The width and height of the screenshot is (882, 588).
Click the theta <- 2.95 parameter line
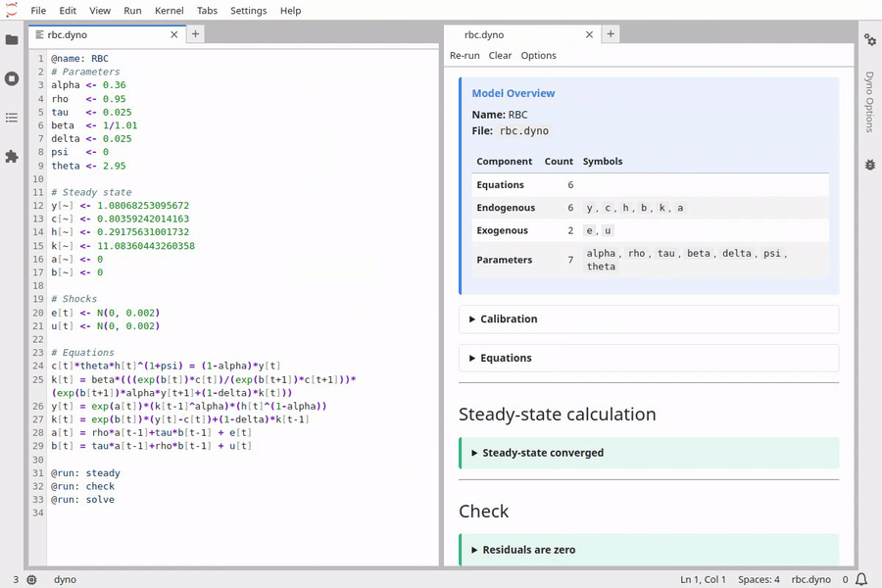tap(88, 166)
